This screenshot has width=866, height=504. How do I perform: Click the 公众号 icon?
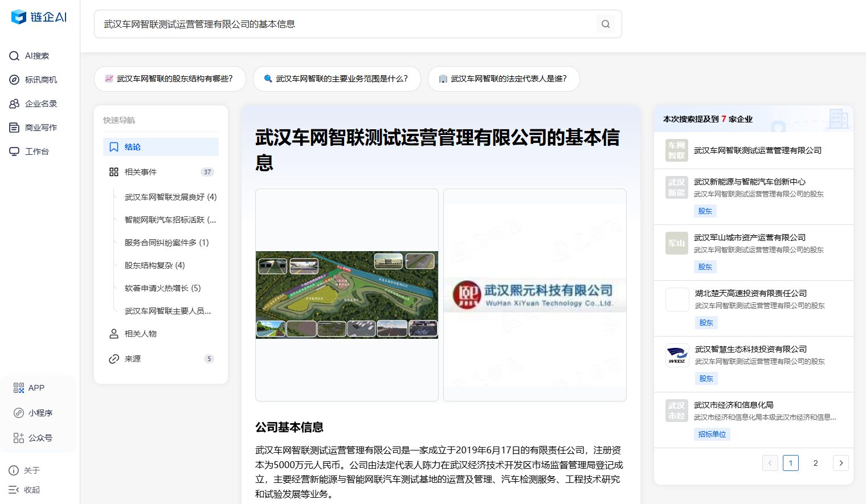point(19,438)
